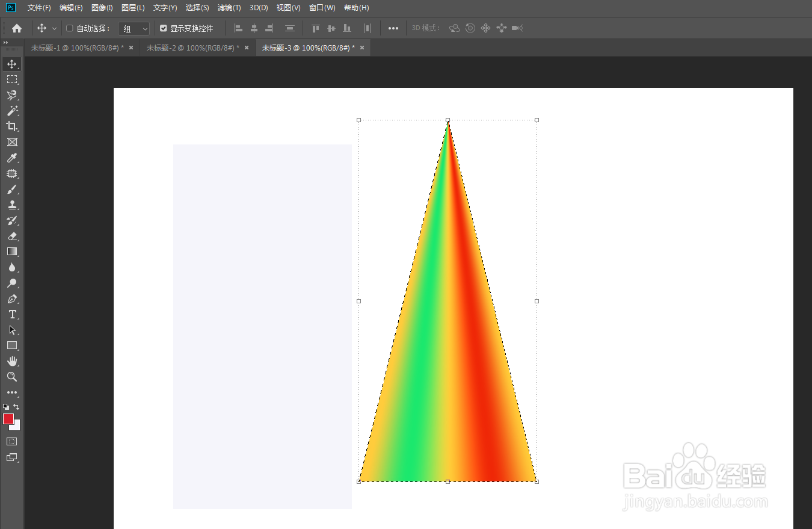The width and height of the screenshot is (812, 529).
Task: Change screen mode button
Action: [x=12, y=457]
